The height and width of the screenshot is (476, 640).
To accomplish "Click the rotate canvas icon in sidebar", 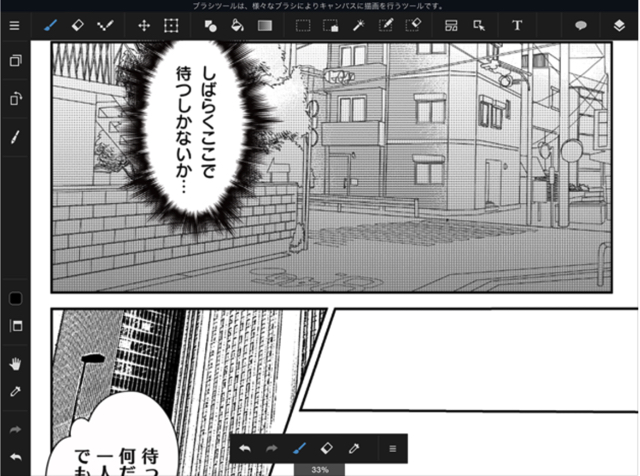I will (x=16, y=99).
